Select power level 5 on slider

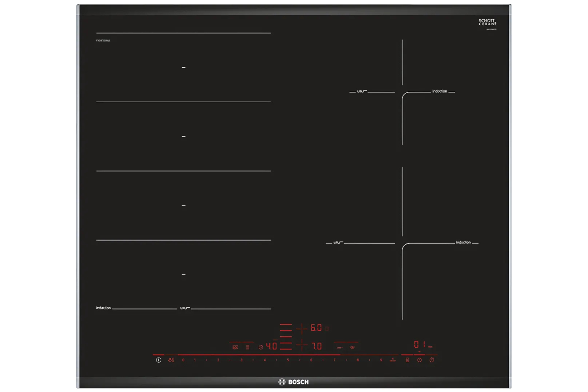point(288,360)
